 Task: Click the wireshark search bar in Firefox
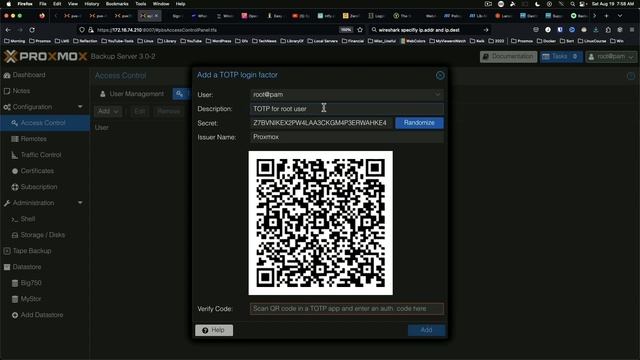click(x=429, y=30)
